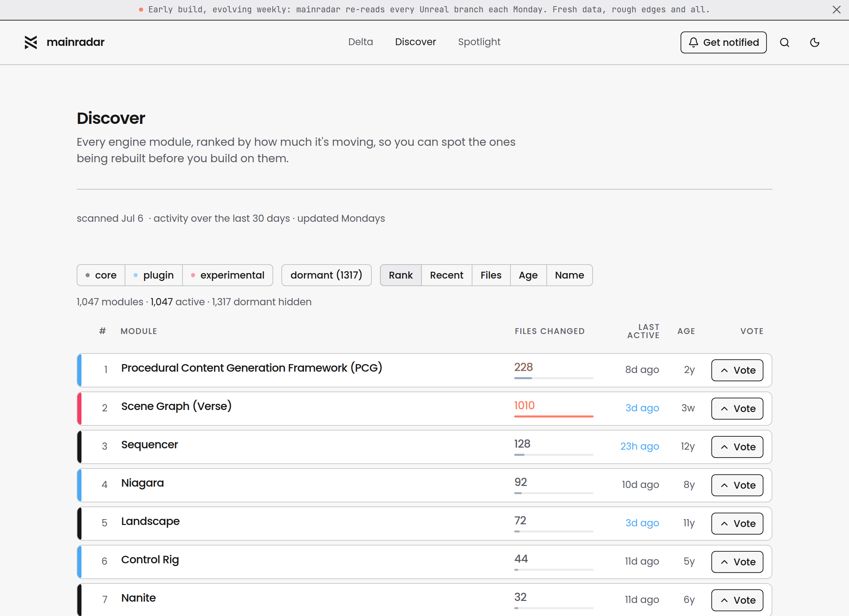The width and height of the screenshot is (849, 616).
Task: Toggle dark mode moon icon
Action: pyautogui.click(x=814, y=43)
